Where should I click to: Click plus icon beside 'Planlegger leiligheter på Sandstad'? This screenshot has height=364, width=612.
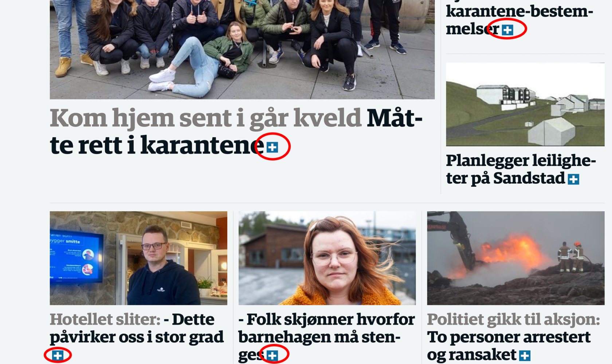pos(573,179)
